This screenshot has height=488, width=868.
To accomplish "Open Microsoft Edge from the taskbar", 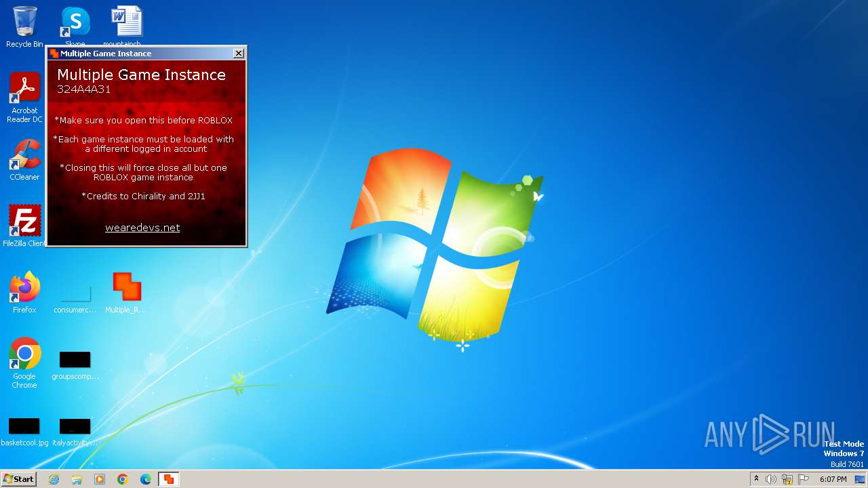I will pyautogui.click(x=146, y=479).
